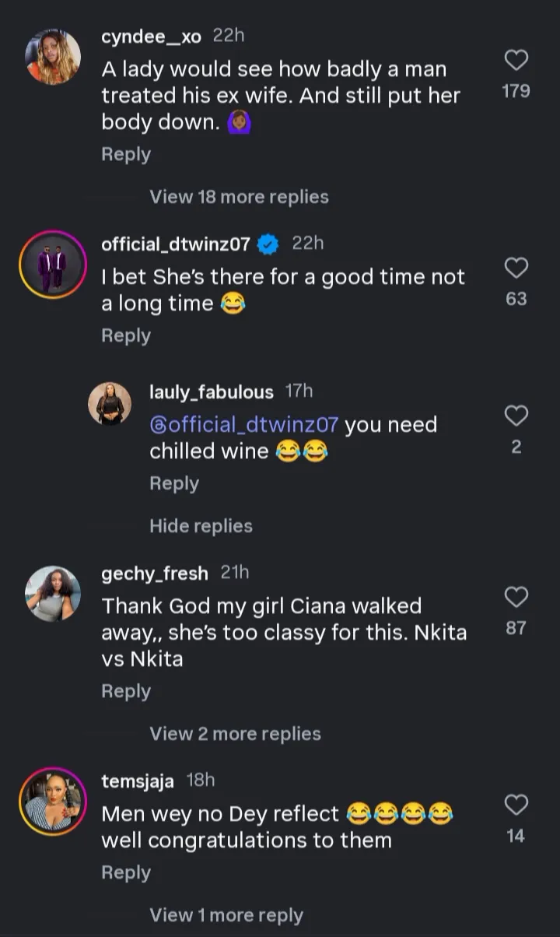Collapse thread with Hide replies

(201, 526)
